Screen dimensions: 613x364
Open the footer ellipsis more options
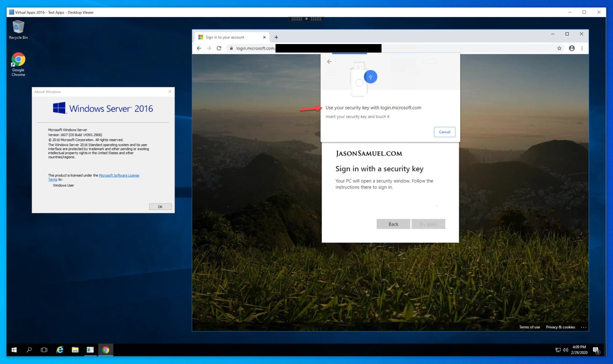point(584,327)
